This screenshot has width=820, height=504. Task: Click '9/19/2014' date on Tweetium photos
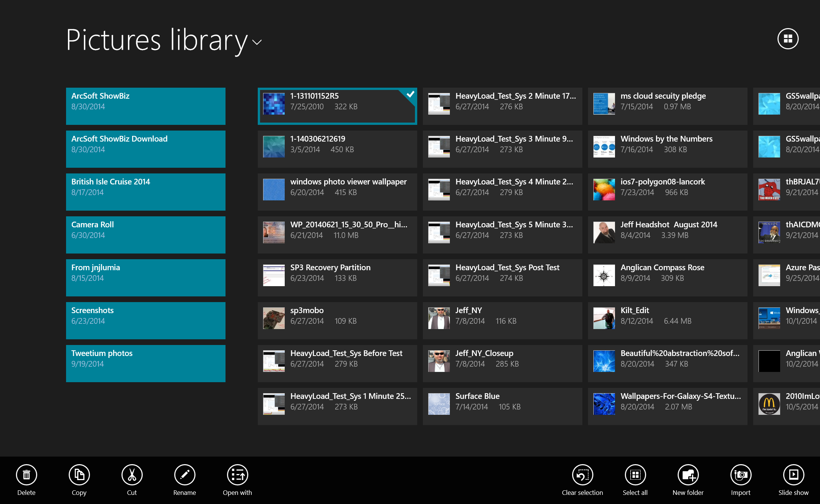click(87, 364)
